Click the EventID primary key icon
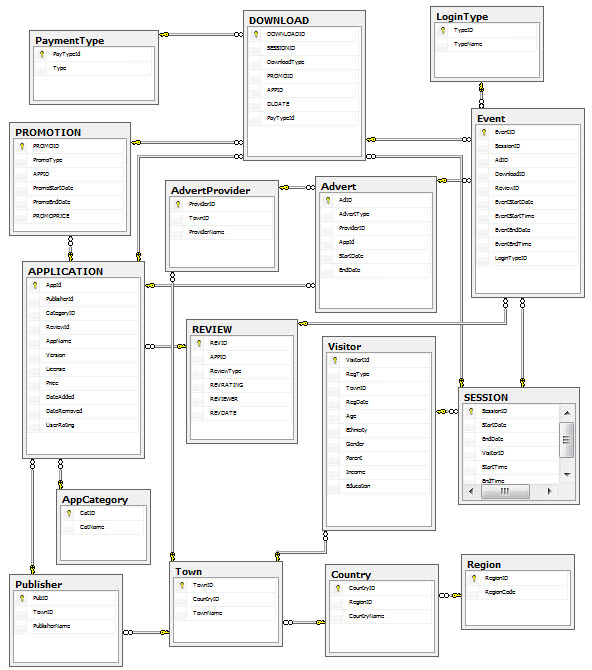 point(483,132)
